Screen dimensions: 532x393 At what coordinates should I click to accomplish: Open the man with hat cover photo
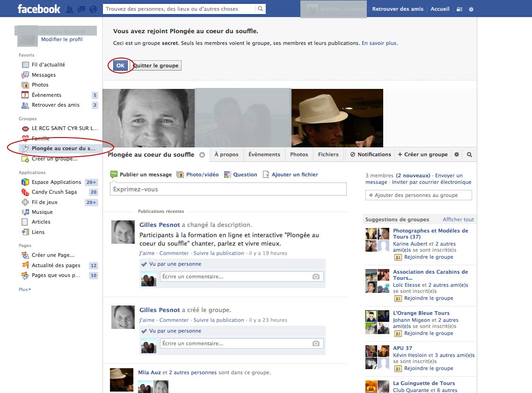pyautogui.click(x=337, y=118)
